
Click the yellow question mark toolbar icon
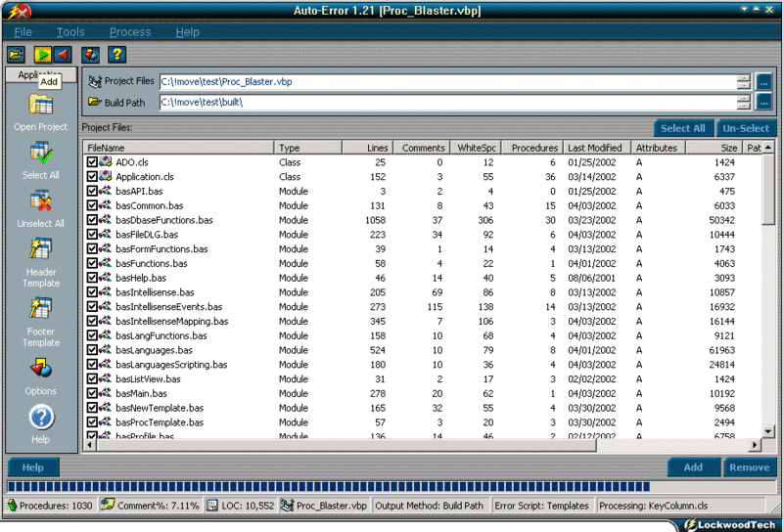(116, 55)
